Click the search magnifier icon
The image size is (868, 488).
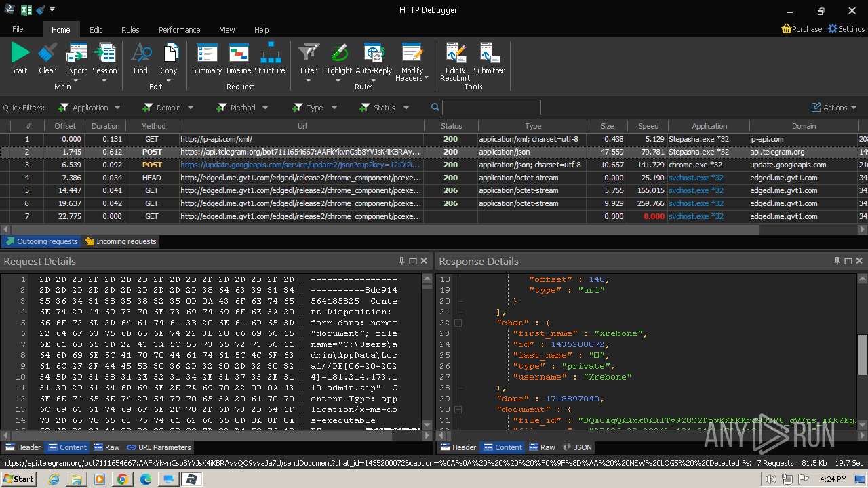point(435,107)
